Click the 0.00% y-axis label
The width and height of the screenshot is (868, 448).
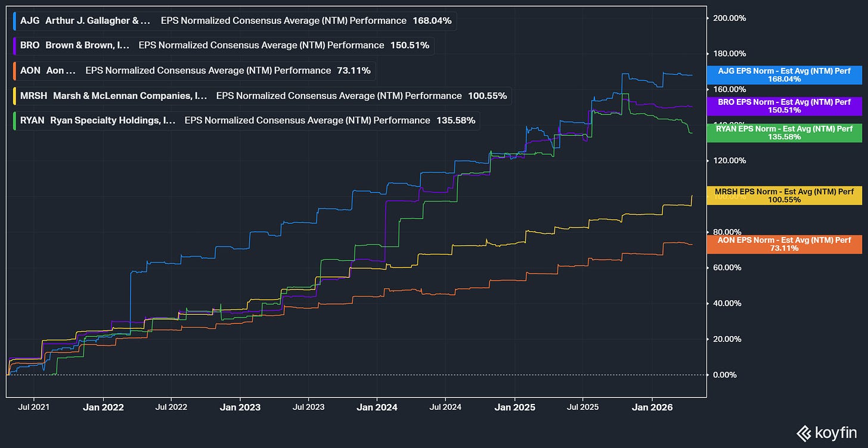click(726, 375)
